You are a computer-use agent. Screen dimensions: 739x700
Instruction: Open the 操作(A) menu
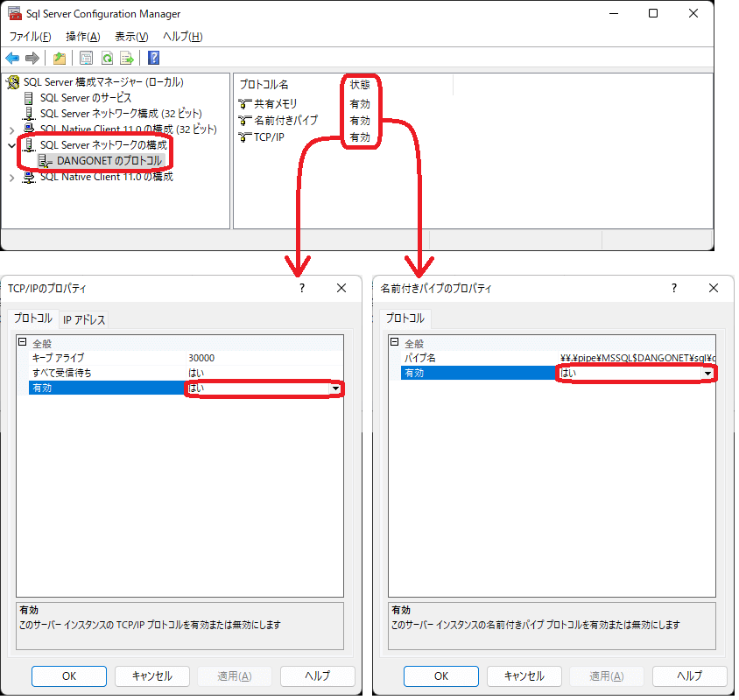(82, 37)
